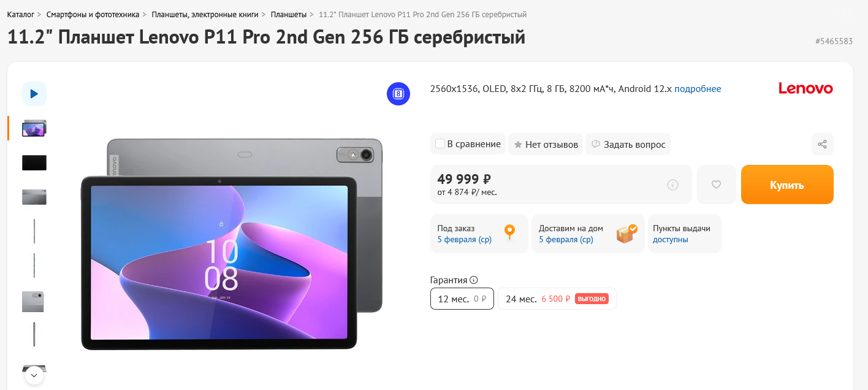This screenshot has width=868, height=390.
Task: Click the blue processor badge icon
Action: pos(398,94)
